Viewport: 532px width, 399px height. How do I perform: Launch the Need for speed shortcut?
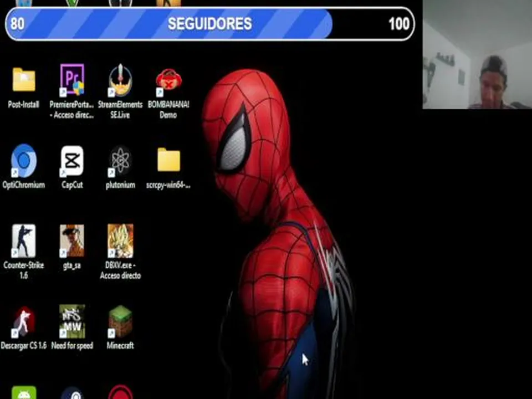click(72, 321)
